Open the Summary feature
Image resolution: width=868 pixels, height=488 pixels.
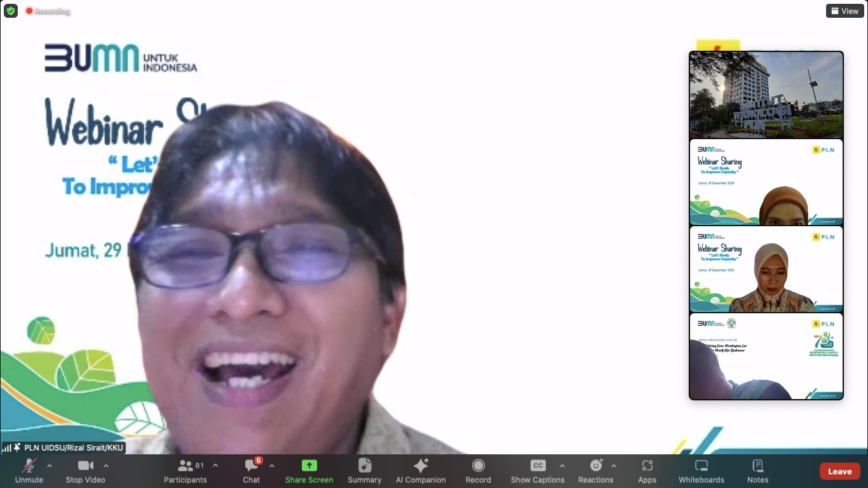[364, 471]
